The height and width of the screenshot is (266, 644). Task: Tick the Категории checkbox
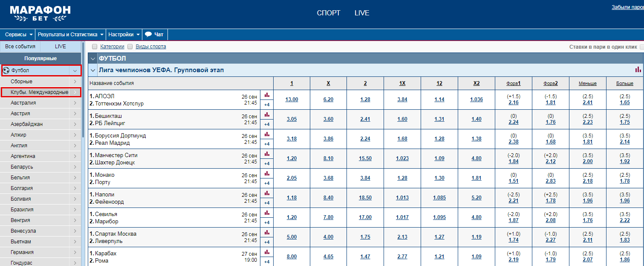pos(95,47)
